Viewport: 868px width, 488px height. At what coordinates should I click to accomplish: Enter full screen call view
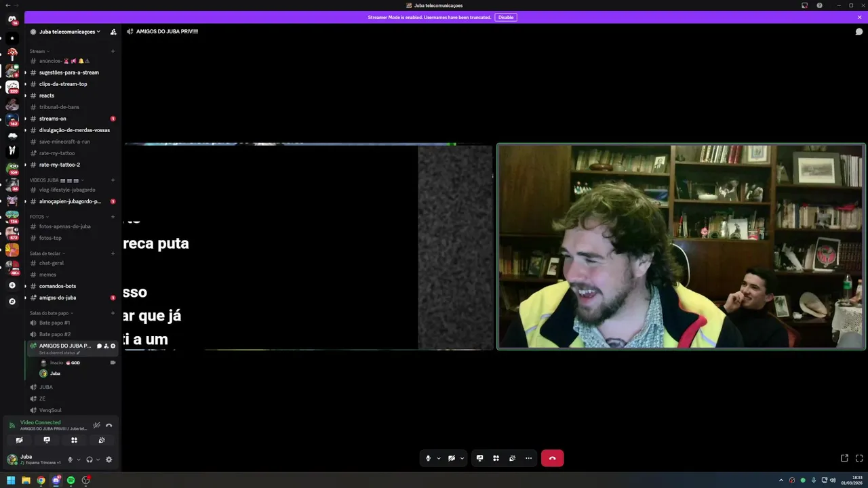tap(859, 458)
